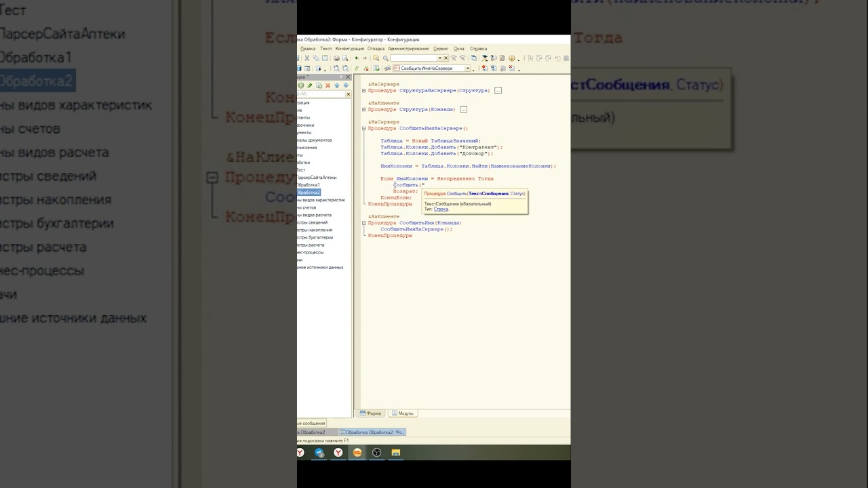This screenshot has width=868, height=488.
Task: Click the yellow Help info icon
Action: point(511,58)
